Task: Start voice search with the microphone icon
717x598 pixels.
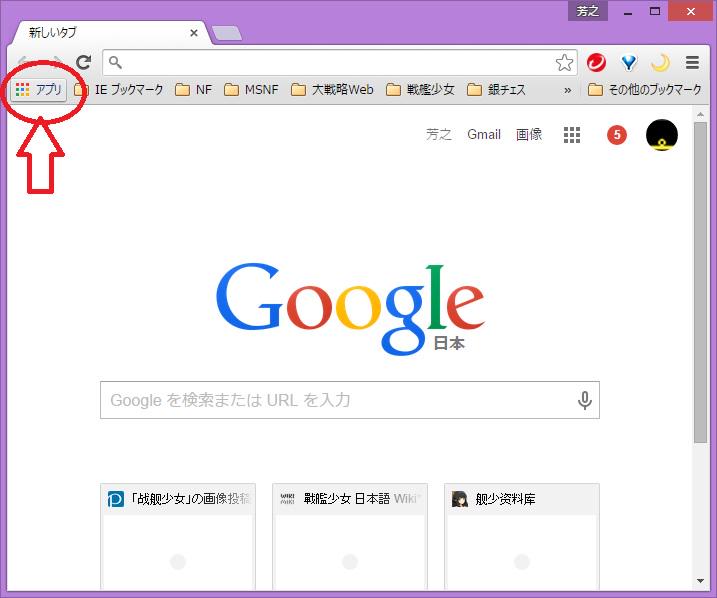Action: [584, 400]
